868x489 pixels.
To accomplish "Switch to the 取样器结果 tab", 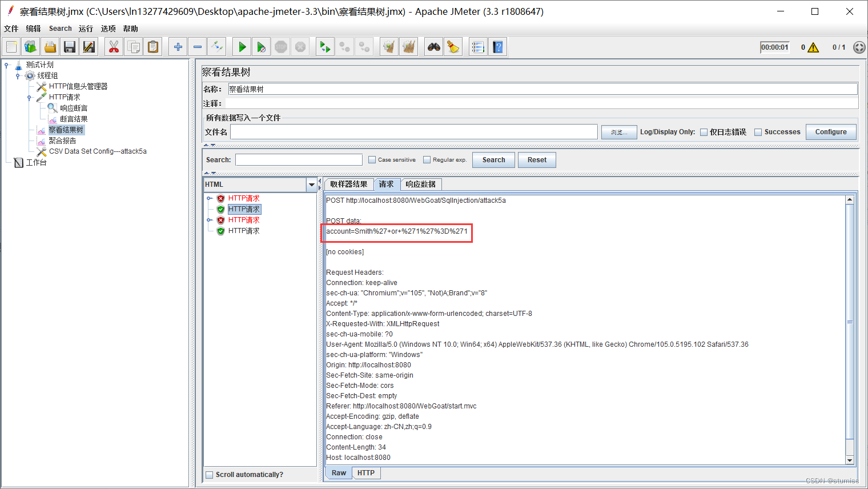I will [x=349, y=184].
